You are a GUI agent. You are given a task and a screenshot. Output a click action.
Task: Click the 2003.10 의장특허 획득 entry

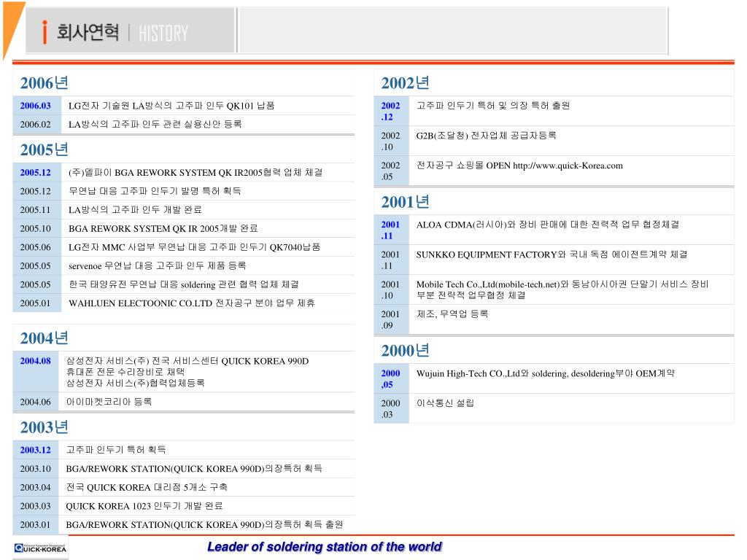coord(194,469)
